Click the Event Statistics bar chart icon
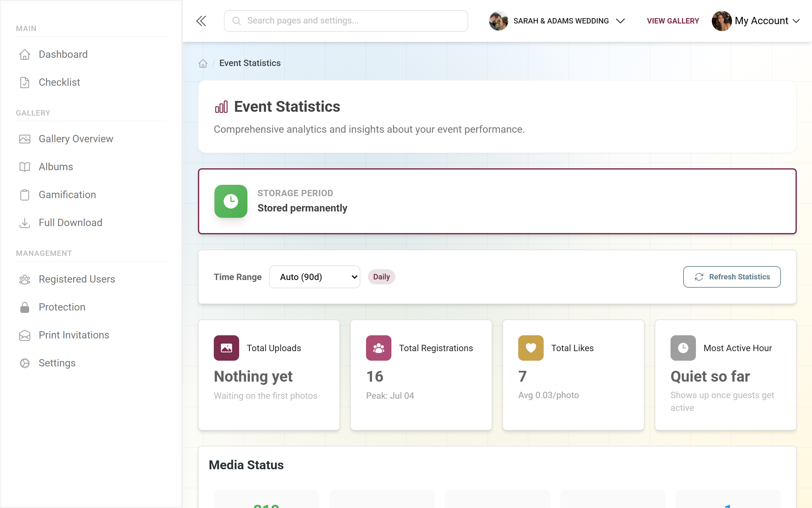The width and height of the screenshot is (812, 508). pyautogui.click(x=221, y=107)
